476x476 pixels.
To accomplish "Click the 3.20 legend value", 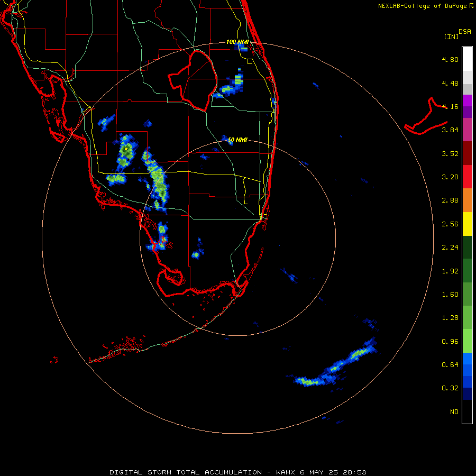I will (x=450, y=177).
